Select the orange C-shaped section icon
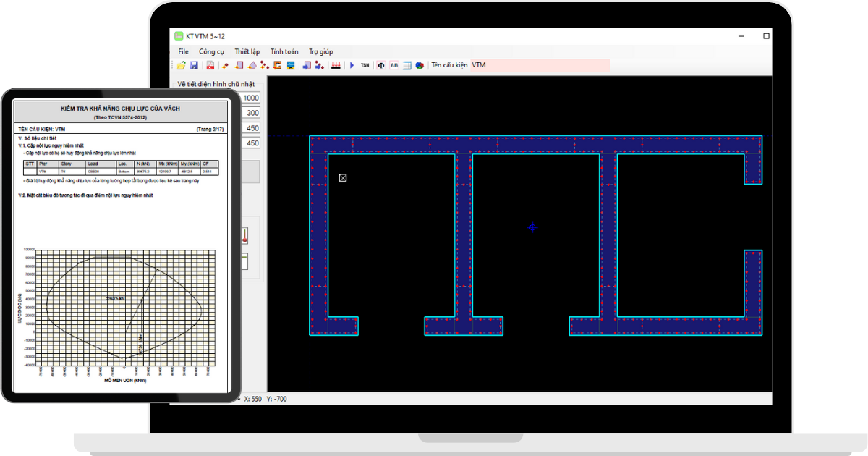This screenshot has height=456, width=868. (x=277, y=65)
